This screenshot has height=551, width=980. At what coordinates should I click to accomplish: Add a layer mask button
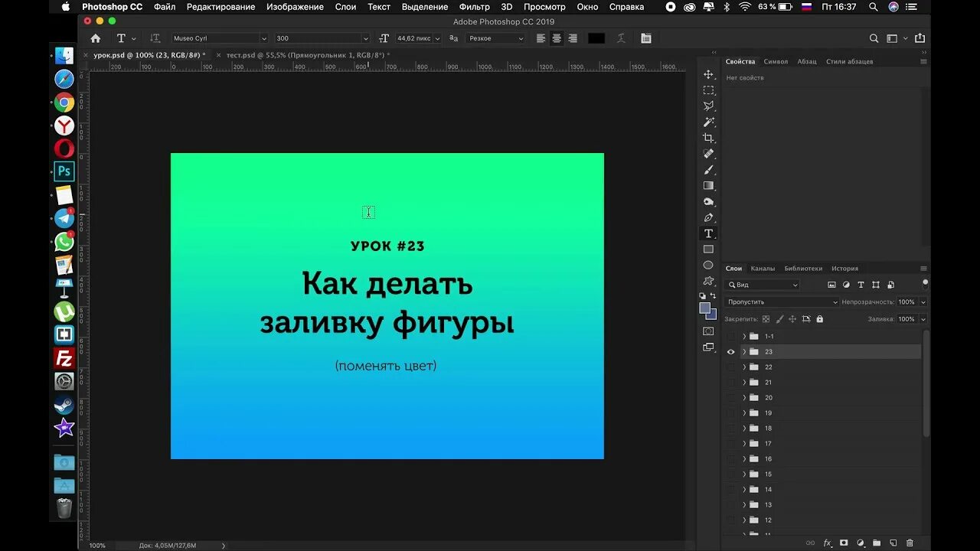[x=843, y=543]
